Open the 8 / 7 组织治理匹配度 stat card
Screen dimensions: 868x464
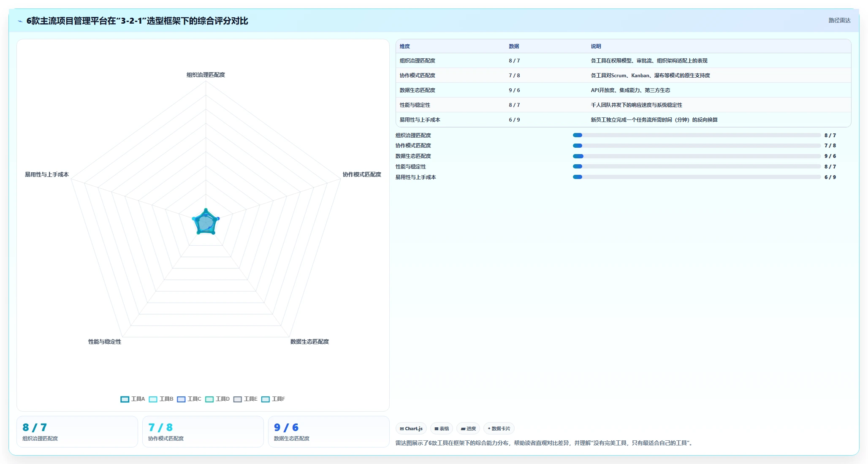click(x=77, y=431)
